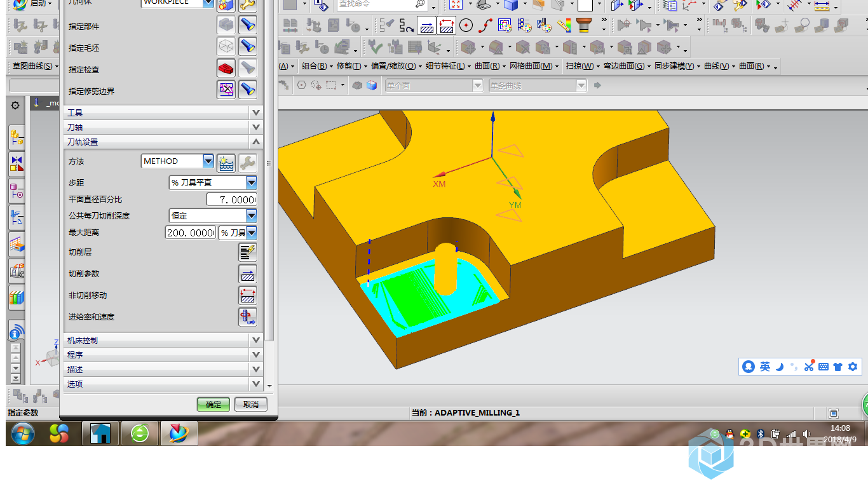Click the 取消 button
Image resolution: width=868 pixels, height=488 pixels.
[251, 404]
